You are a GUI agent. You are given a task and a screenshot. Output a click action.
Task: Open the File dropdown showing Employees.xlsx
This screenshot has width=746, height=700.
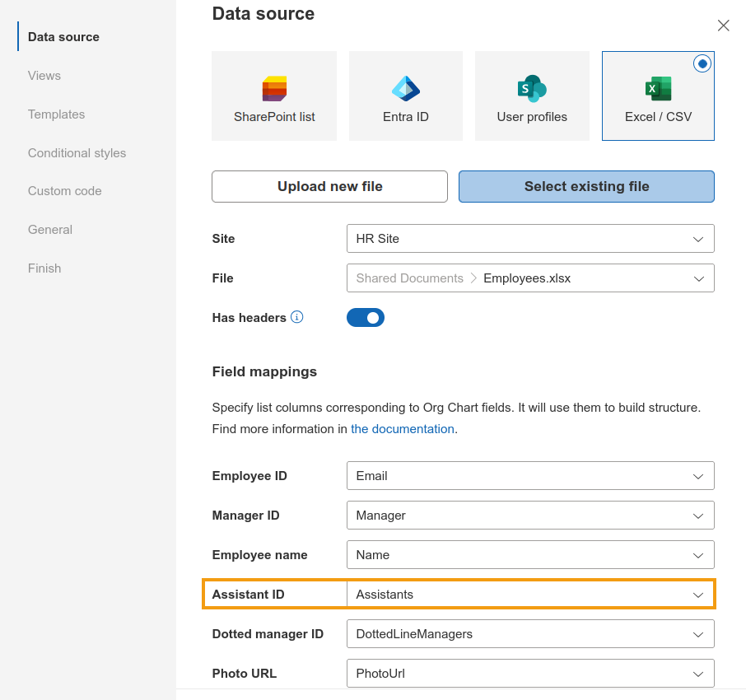(x=530, y=278)
